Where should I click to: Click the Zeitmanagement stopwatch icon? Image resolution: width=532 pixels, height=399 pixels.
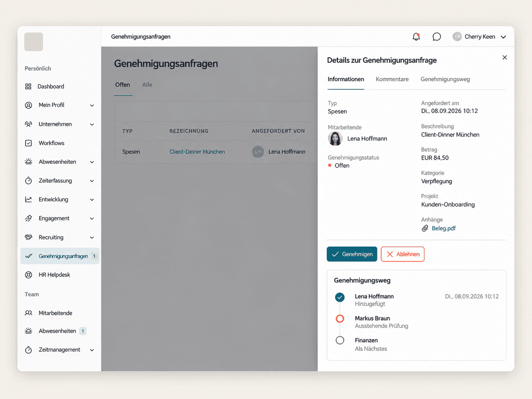tap(28, 350)
